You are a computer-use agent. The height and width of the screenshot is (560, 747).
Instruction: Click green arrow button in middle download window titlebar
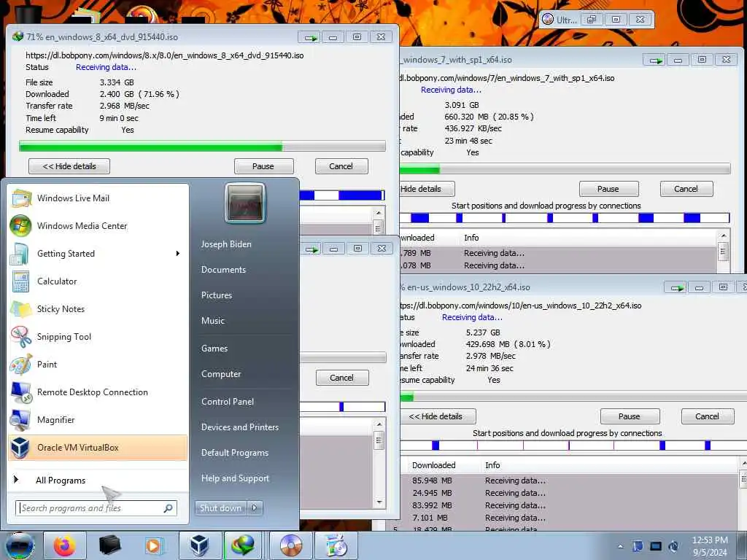click(311, 249)
